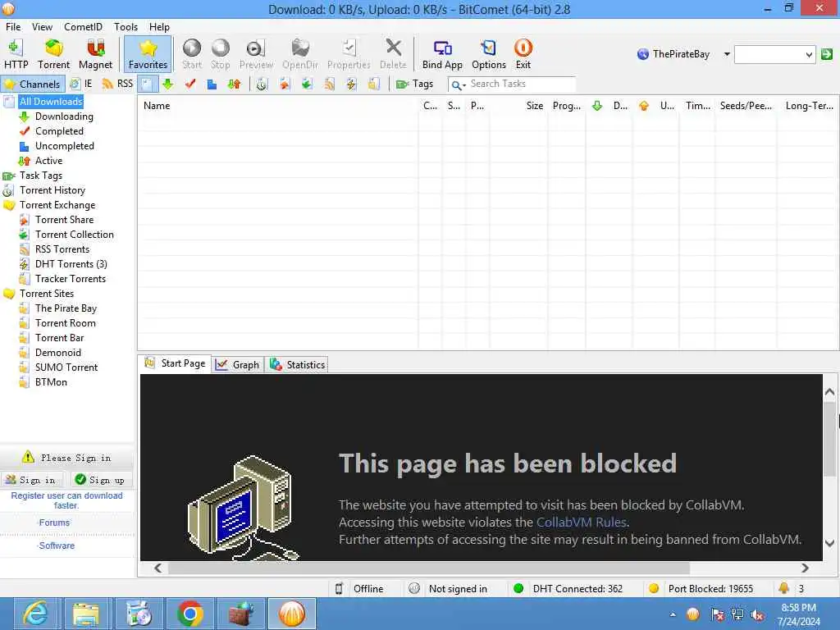This screenshot has width=840, height=630.
Task: Open a Torrent file via toolbar
Action: tap(53, 54)
